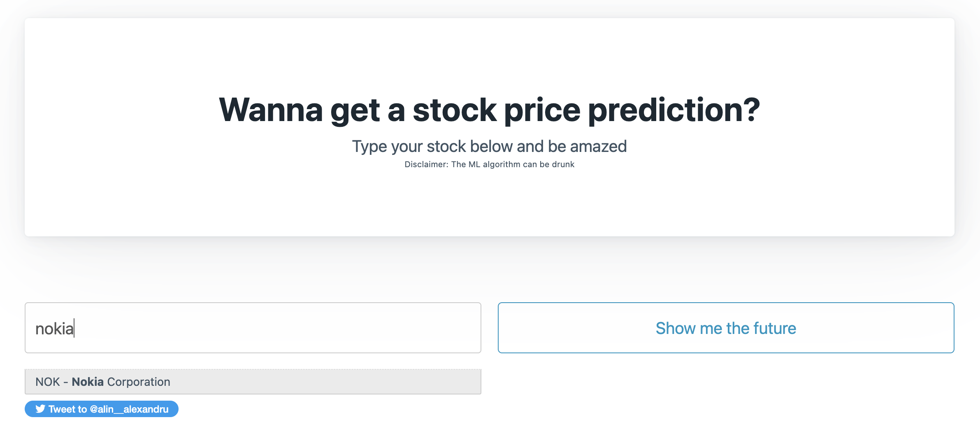Select the NOK - Nokia Corporation suggestion
The image size is (980, 434).
click(253, 382)
